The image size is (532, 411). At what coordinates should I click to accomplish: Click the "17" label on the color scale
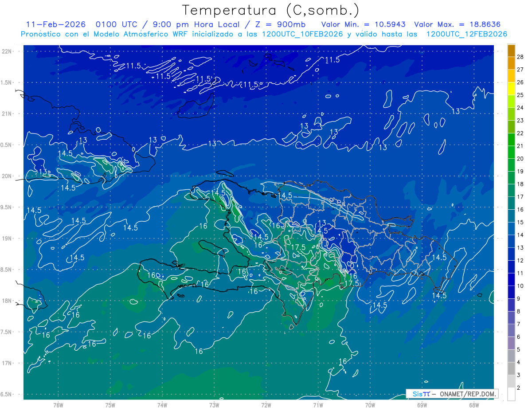(520, 197)
